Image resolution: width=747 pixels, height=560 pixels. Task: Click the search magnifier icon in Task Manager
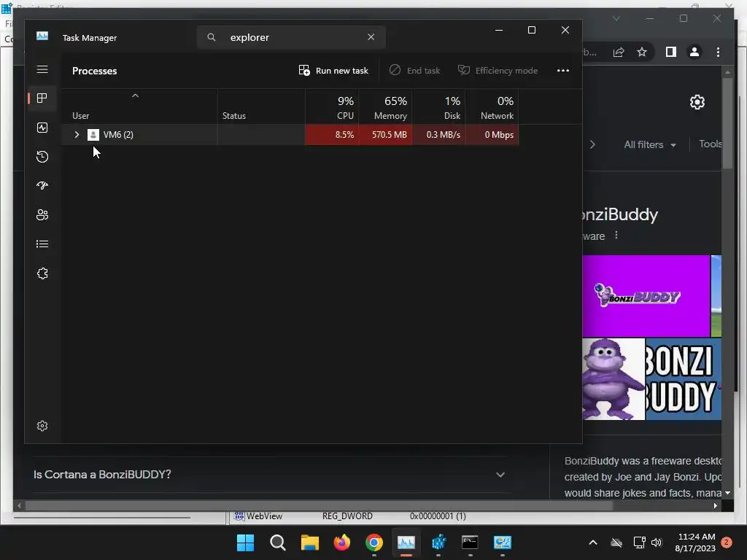click(212, 37)
